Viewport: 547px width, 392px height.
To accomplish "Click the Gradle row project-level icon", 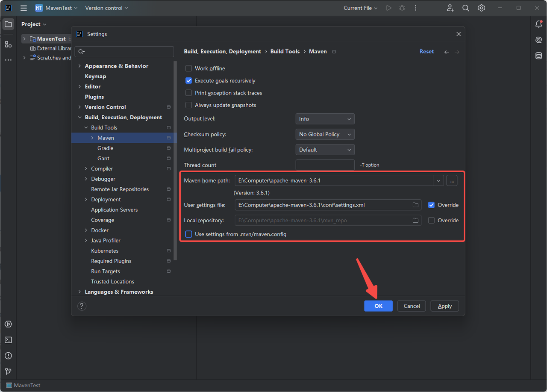I will tap(169, 148).
